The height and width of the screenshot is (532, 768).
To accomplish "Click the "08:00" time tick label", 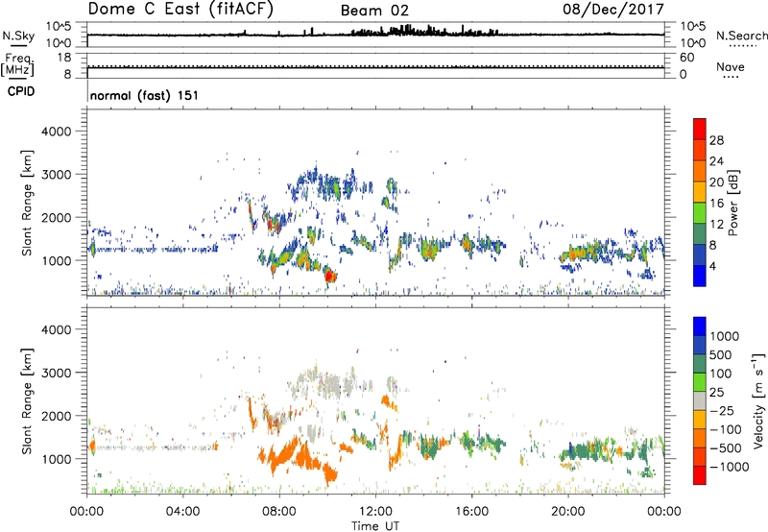I will (x=279, y=512).
